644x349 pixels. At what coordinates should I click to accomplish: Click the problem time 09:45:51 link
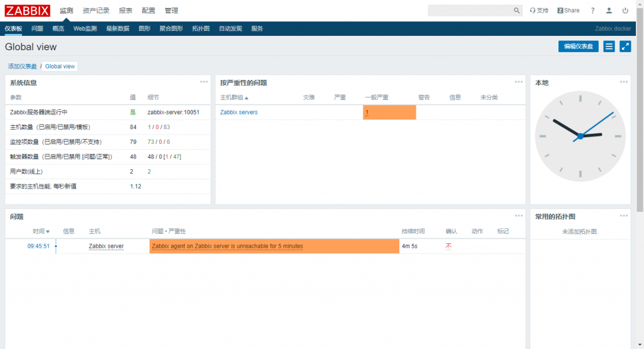pyautogui.click(x=38, y=246)
